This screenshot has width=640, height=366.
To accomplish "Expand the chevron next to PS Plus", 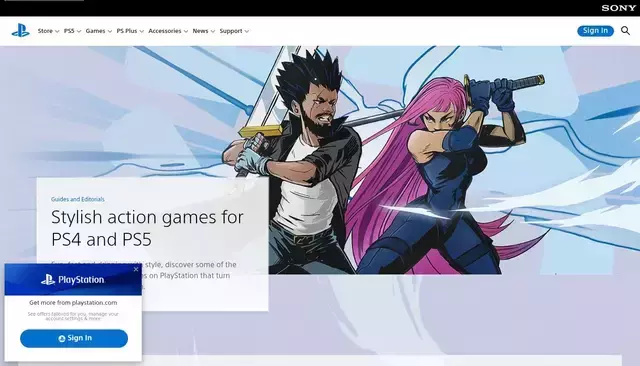I will [141, 31].
